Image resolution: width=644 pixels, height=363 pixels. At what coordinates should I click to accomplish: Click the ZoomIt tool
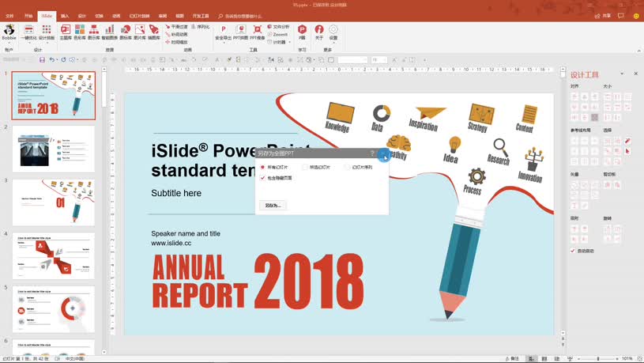point(277,35)
